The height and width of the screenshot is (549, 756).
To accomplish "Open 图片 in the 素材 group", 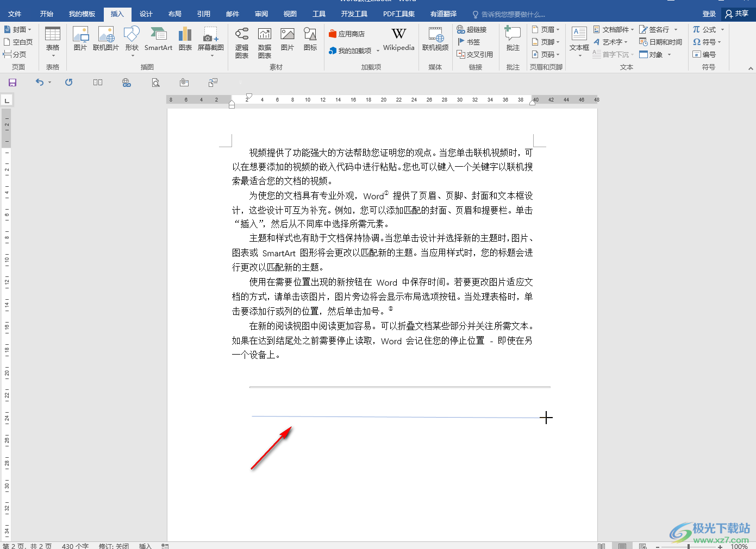I will coord(288,39).
